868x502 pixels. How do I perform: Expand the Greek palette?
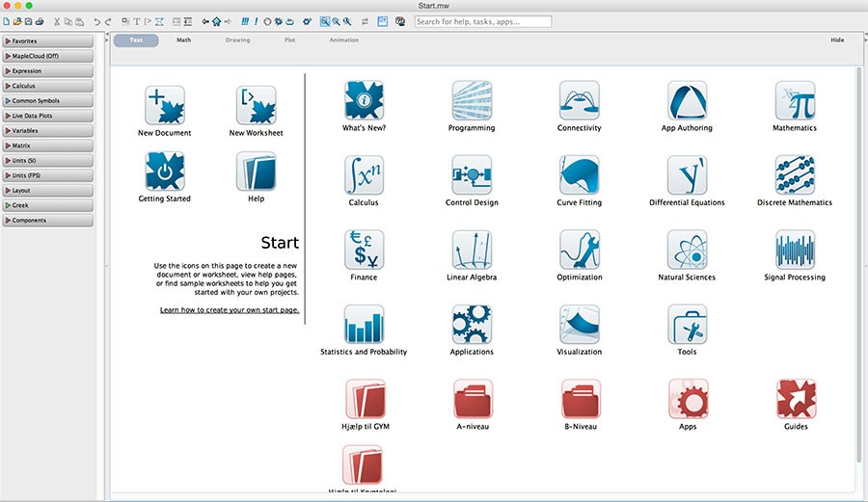(47, 205)
